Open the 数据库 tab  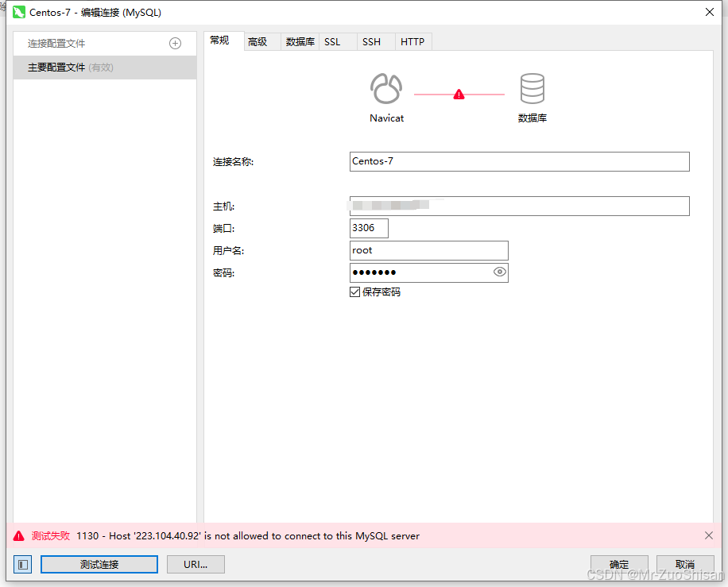point(300,42)
